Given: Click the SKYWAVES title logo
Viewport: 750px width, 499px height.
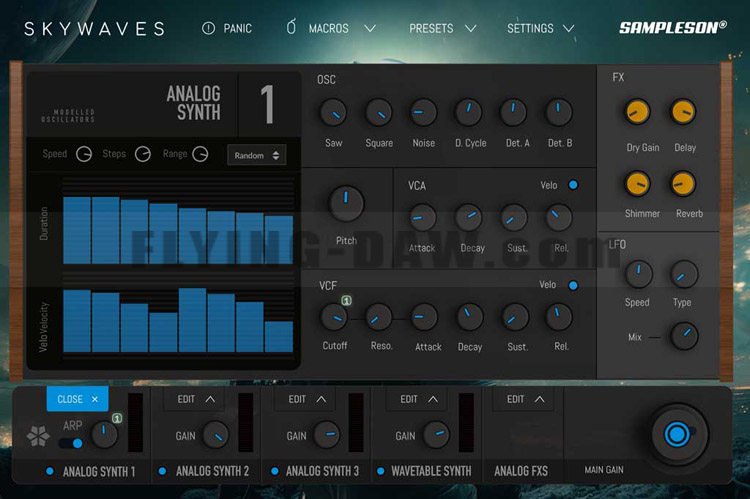Looking at the screenshot, I should [x=94, y=29].
